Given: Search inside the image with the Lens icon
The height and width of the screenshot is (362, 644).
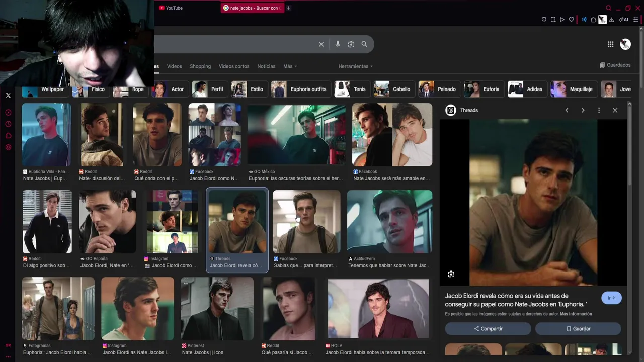Looking at the screenshot, I should coord(451,274).
